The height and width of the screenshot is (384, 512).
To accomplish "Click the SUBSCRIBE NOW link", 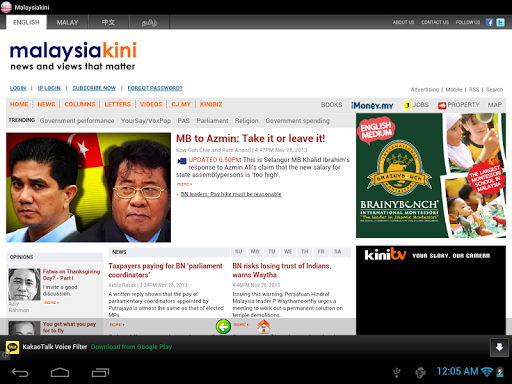I will click(94, 88).
